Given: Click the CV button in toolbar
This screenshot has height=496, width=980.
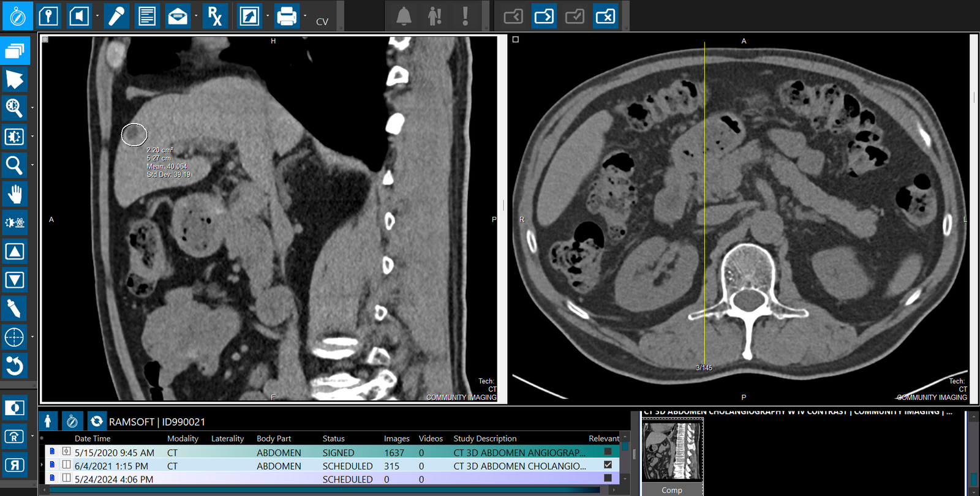Looking at the screenshot, I should pos(322,22).
